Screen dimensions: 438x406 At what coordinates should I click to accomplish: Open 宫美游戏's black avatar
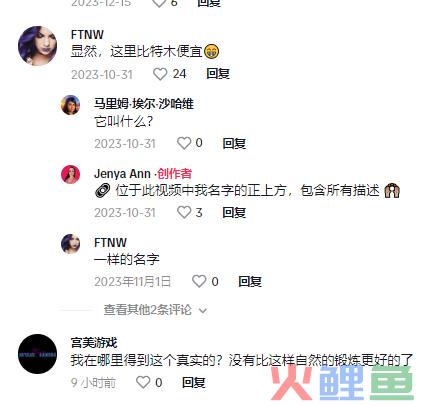(x=37, y=354)
